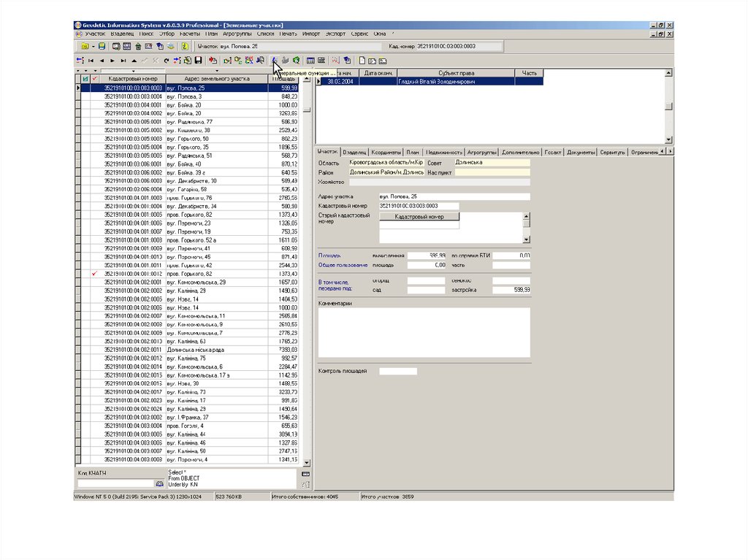This screenshot has height=560, width=748.
Task: Toggle the red checkmark column header
Action: pos(94,78)
